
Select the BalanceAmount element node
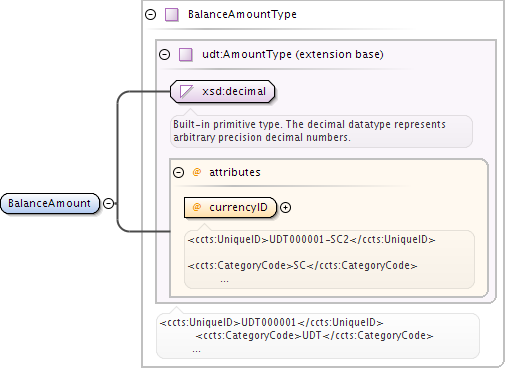point(50,203)
